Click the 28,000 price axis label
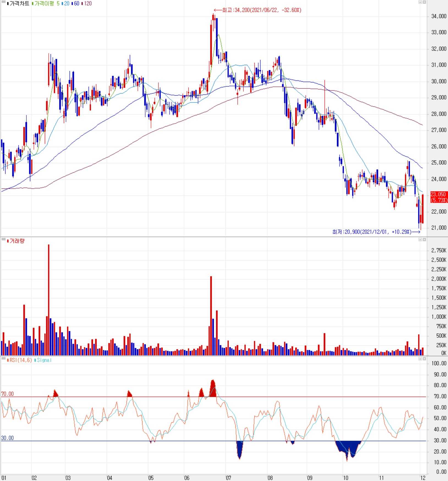Image resolution: width=448 pixels, height=481 pixels. 439,114
